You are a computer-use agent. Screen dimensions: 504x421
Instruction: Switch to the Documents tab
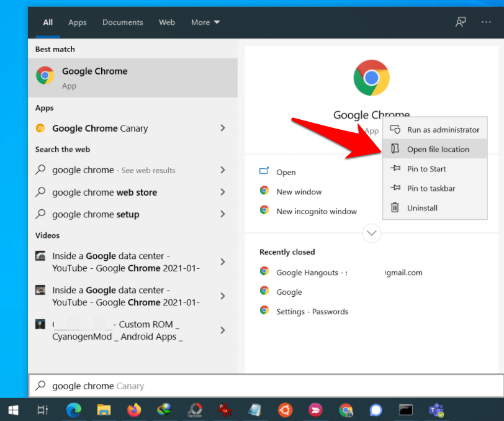click(123, 22)
